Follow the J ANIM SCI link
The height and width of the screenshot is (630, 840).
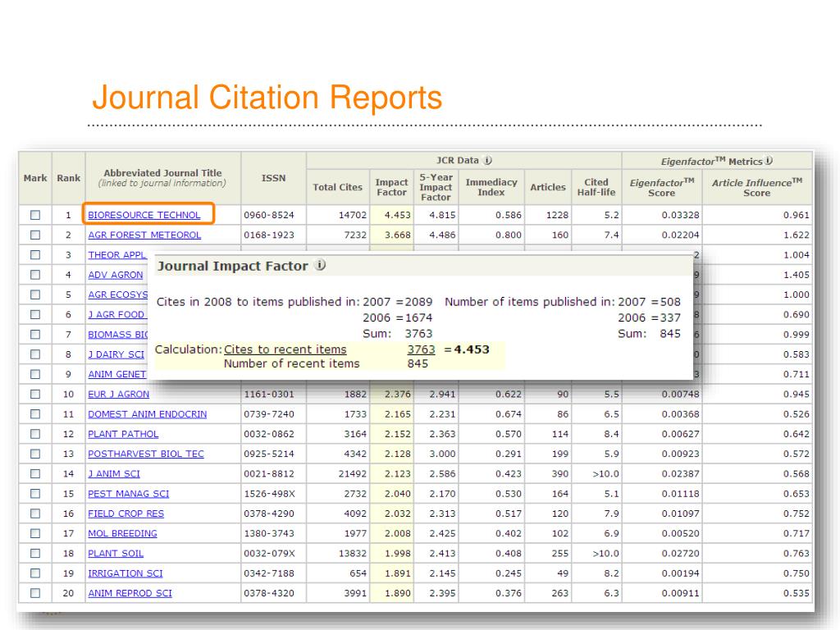point(113,473)
